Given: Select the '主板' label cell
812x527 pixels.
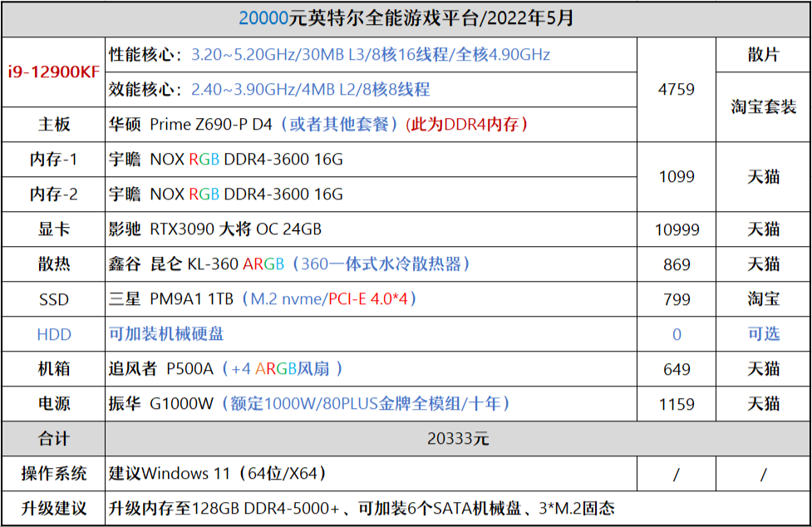Looking at the screenshot, I should click(54, 124).
